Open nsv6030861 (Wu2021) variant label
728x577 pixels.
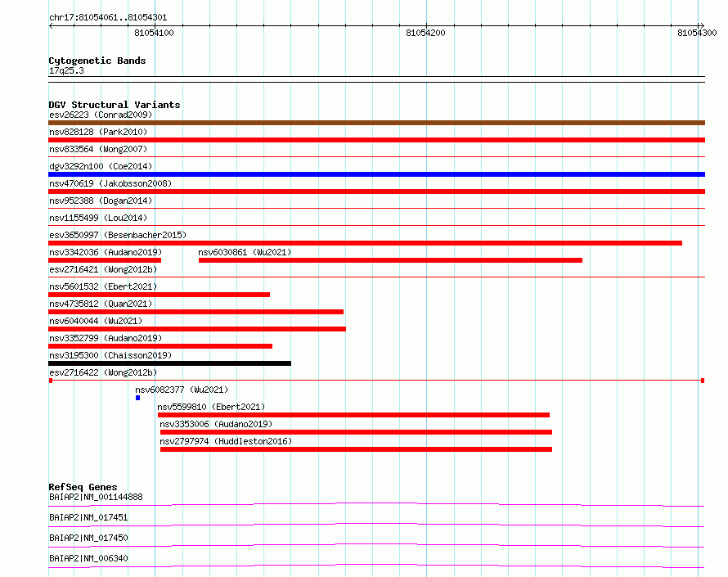tap(245, 252)
